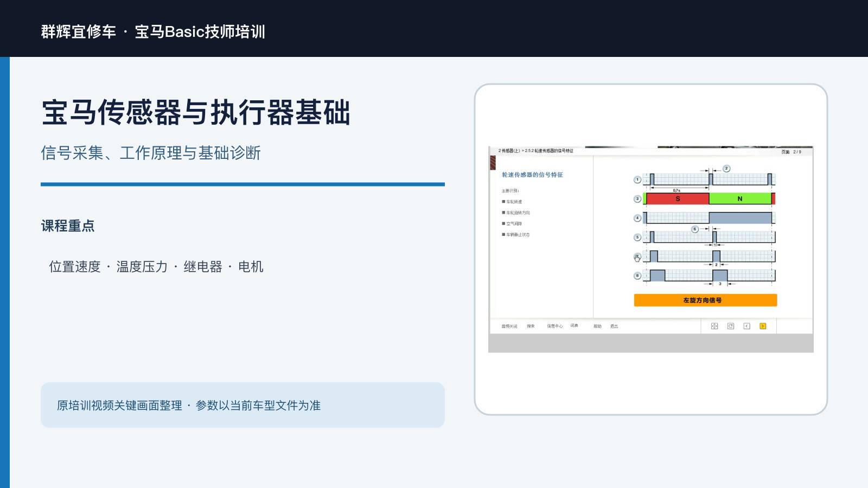This screenshot has width=868, height=488.
Task: Click the reload page icon in the viewer
Action: click(x=731, y=326)
